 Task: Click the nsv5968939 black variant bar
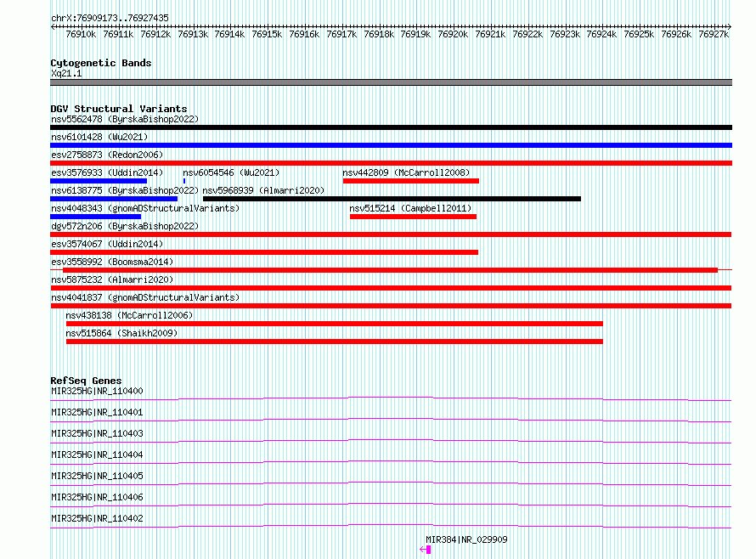[x=392, y=199]
